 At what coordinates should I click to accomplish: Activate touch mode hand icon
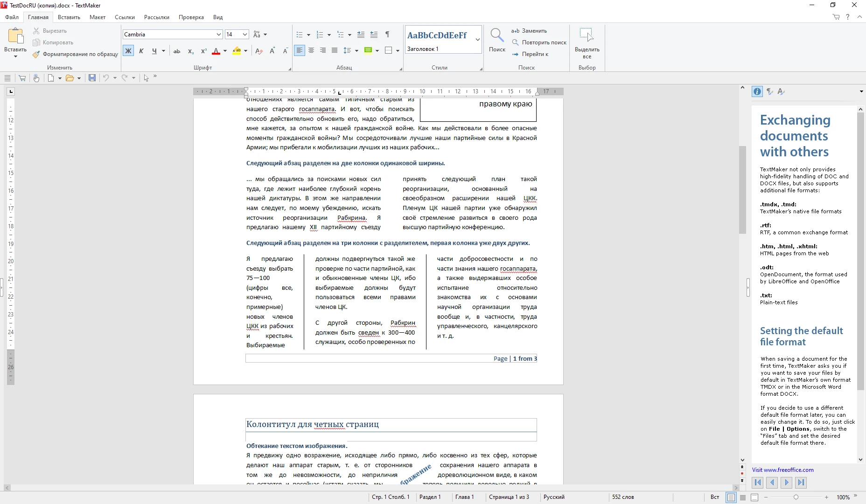pyautogui.click(x=36, y=78)
